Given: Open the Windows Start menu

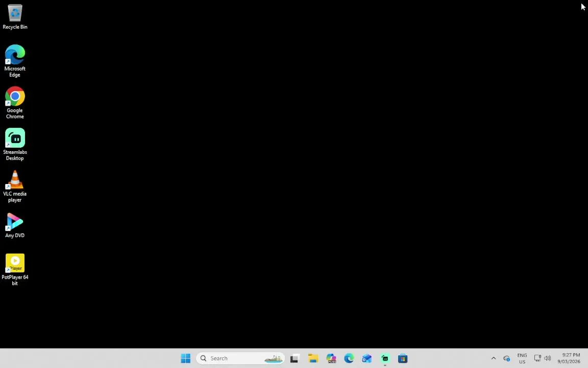Looking at the screenshot, I should [x=186, y=358].
